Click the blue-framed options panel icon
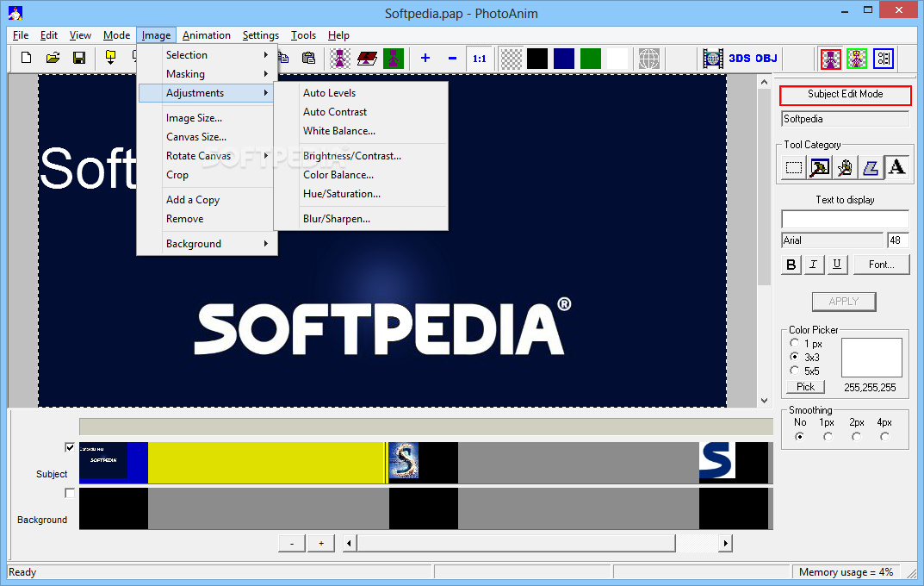Screen dimensions: 924x586 [884, 59]
